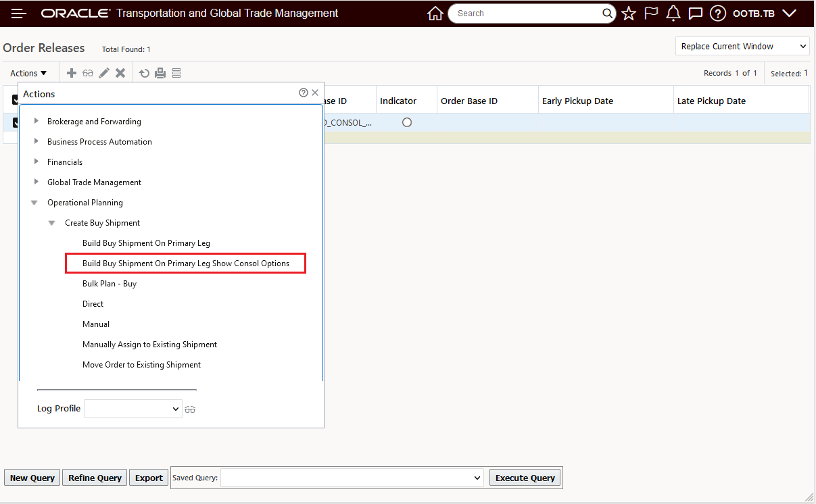Choose Bulk Plan - Buy action

click(x=110, y=284)
